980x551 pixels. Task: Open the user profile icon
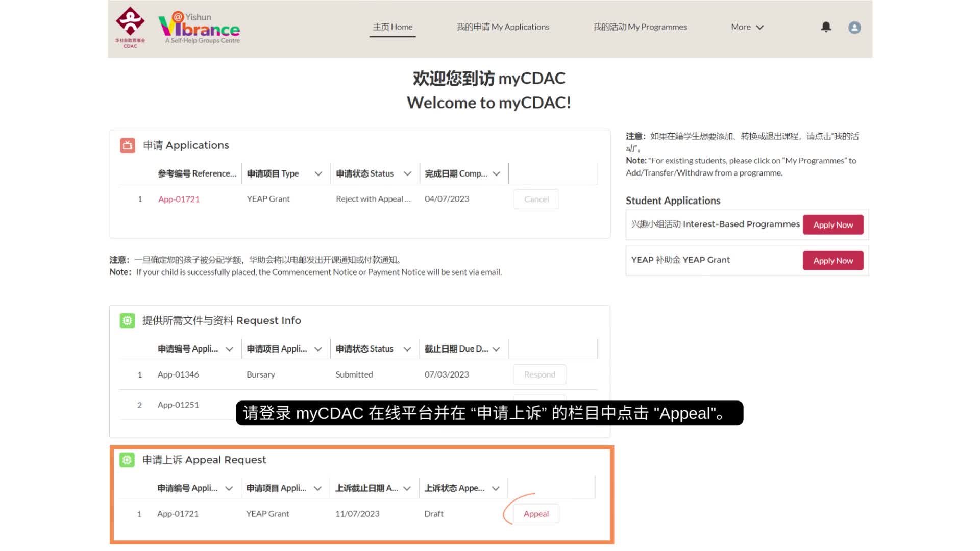(x=854, y=27)
